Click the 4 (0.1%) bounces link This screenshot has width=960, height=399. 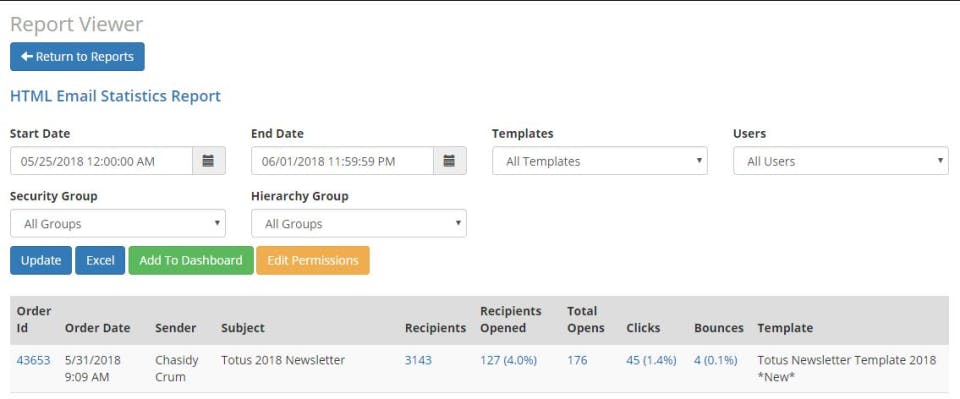click(716, 360)
